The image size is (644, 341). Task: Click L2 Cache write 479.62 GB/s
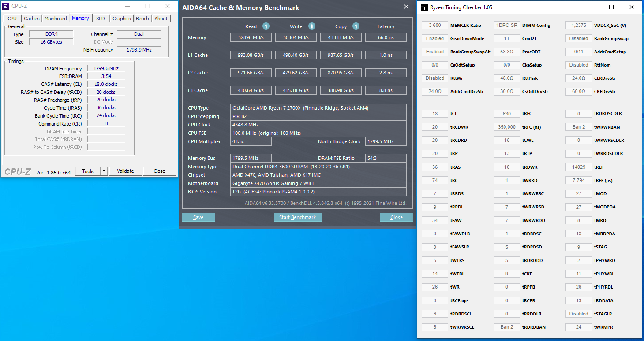(296, 73)
